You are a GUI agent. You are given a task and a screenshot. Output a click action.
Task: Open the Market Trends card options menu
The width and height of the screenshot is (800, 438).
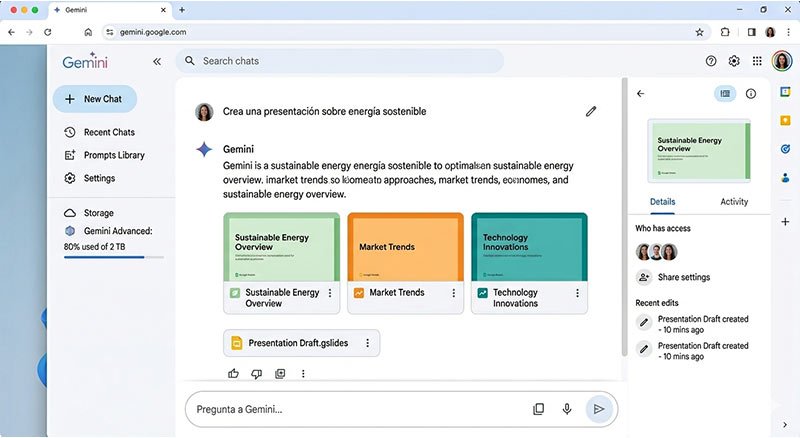454,293
